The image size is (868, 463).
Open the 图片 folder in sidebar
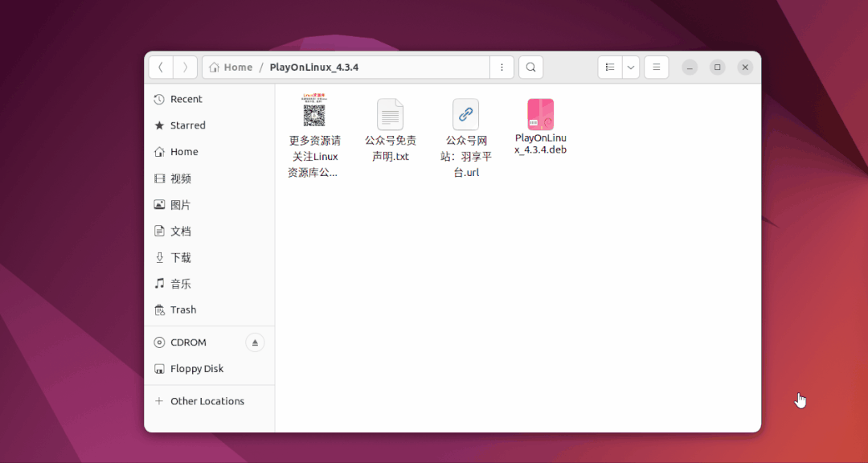[x=209, y=205]
